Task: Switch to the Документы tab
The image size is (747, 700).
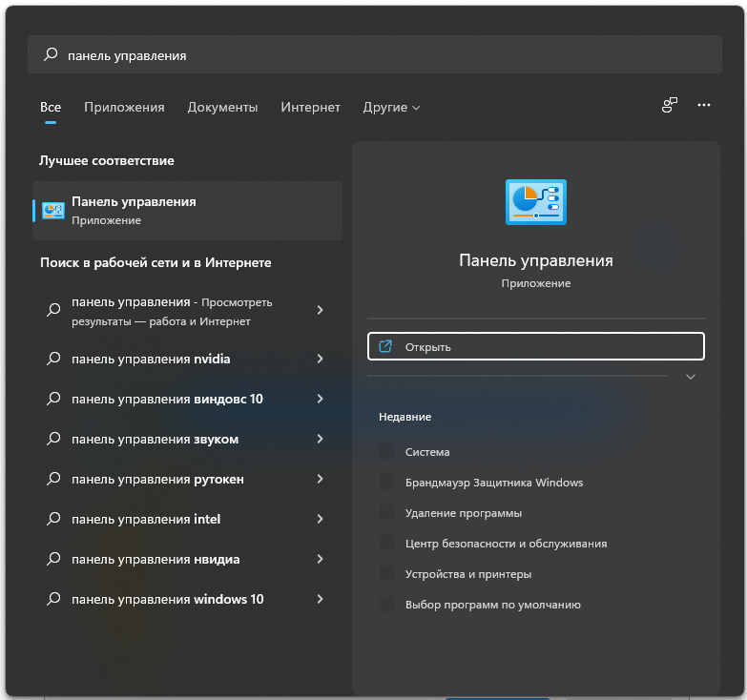Action: tap(222, 107)
